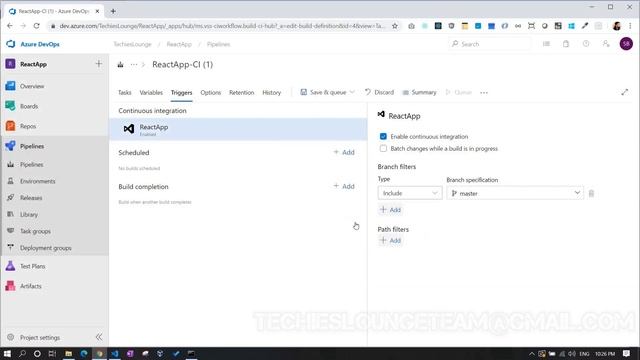Switch to the Options tab
Viewport: 640px width, 360px height.
[211, 93]
